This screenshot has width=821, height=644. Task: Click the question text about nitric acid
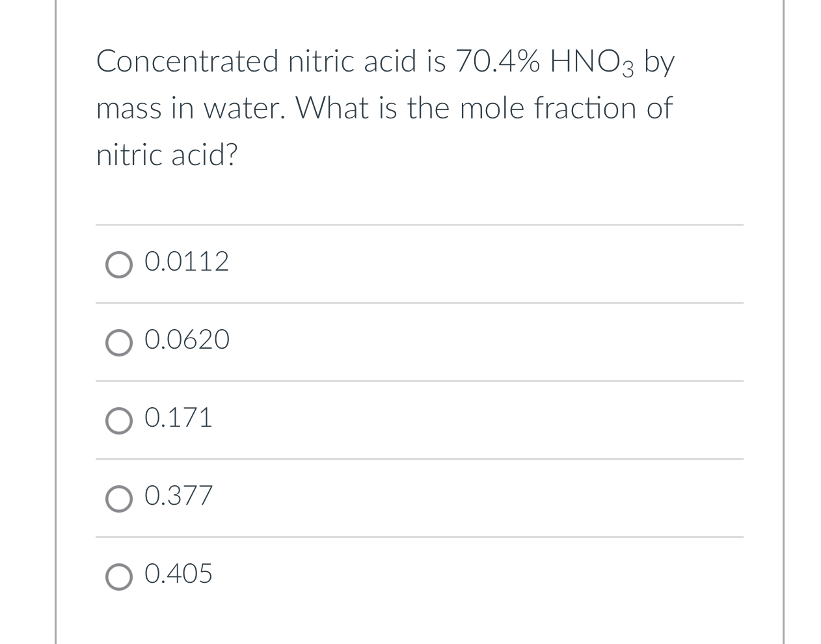coord(384,107)
